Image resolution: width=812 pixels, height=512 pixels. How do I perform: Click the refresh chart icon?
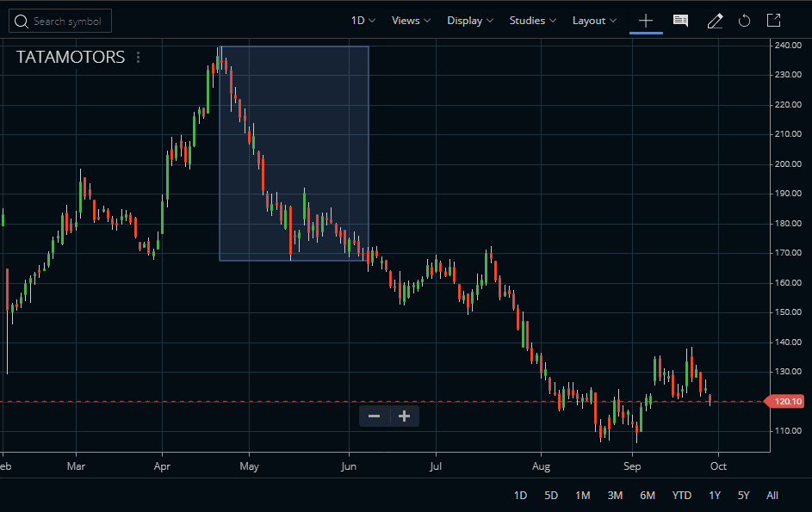tap(745, 21)
